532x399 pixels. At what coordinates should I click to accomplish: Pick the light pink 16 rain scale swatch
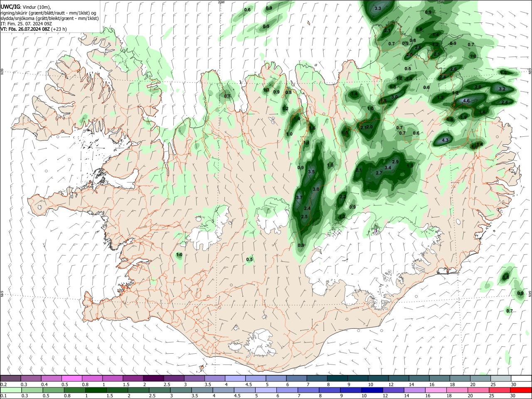click(x=435, y=390)
